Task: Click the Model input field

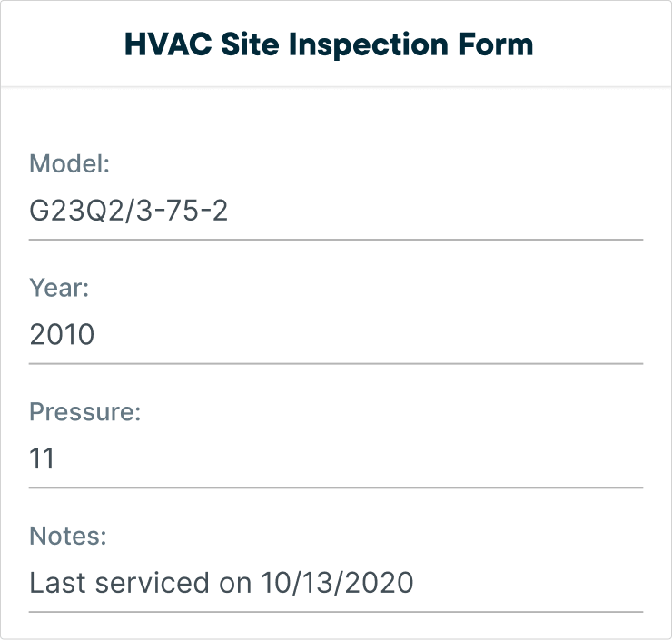Action: pyautogui.click(x=336, y=212)
